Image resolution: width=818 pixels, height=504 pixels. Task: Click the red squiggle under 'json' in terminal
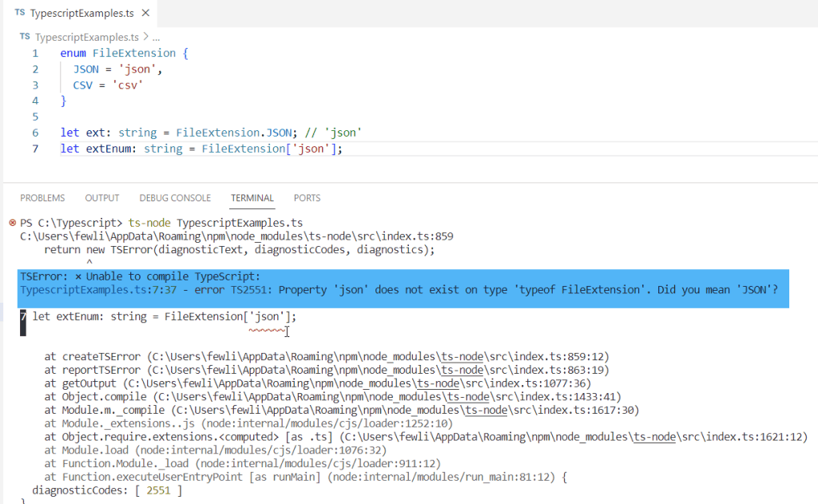(x=267, y=330)
